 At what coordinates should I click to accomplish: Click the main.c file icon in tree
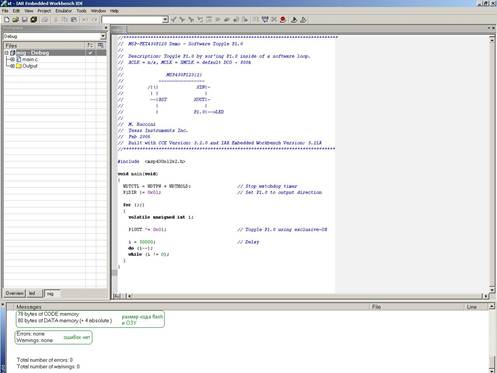(x=19, y=59)
